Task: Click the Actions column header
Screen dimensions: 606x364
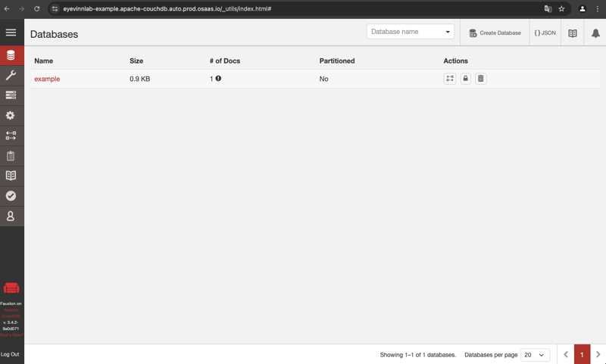Action: click(x=456, y=61)
